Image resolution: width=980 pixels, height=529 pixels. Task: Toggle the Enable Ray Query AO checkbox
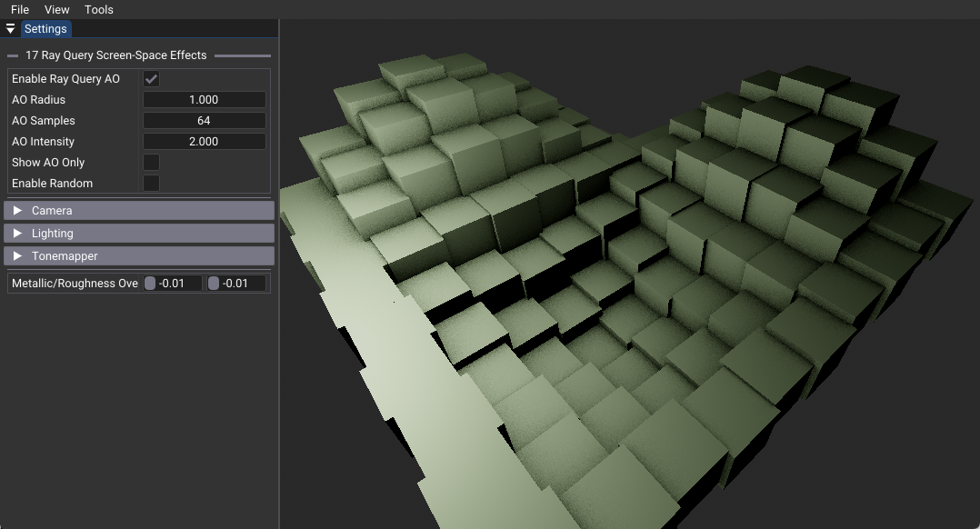(x=151, y=79)
